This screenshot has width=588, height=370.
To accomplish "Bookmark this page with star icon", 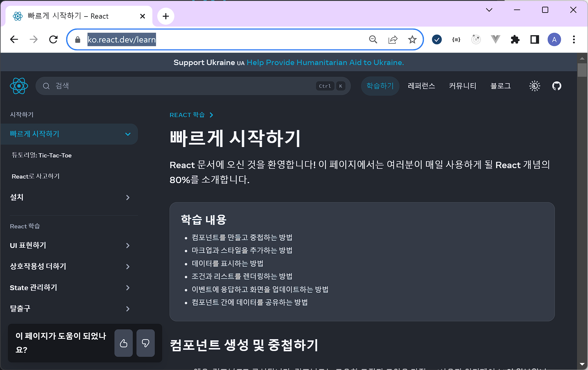I will [412, 39].
